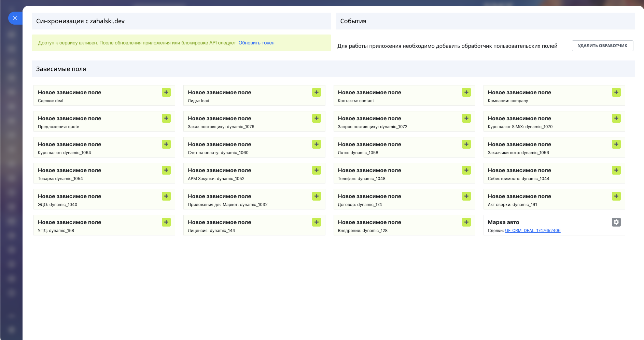This screenshot has width=644, height=340.
Task: Open the Обновить токен link
Action: tap(256, 43)
